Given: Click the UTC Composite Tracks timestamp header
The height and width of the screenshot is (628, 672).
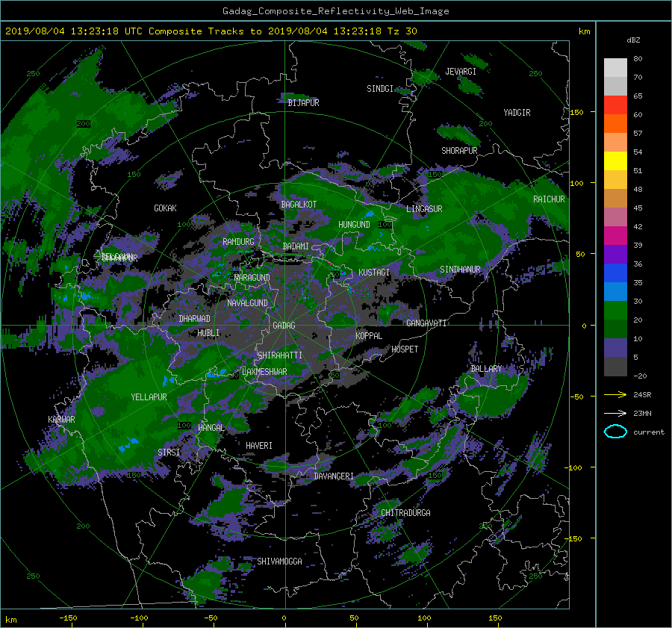Looking at the screenshot, I should (211, 31).
